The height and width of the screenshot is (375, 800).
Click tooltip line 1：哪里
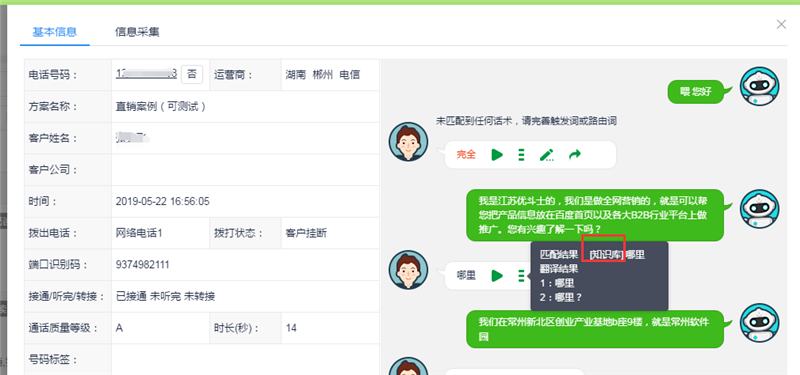[557, 284]
